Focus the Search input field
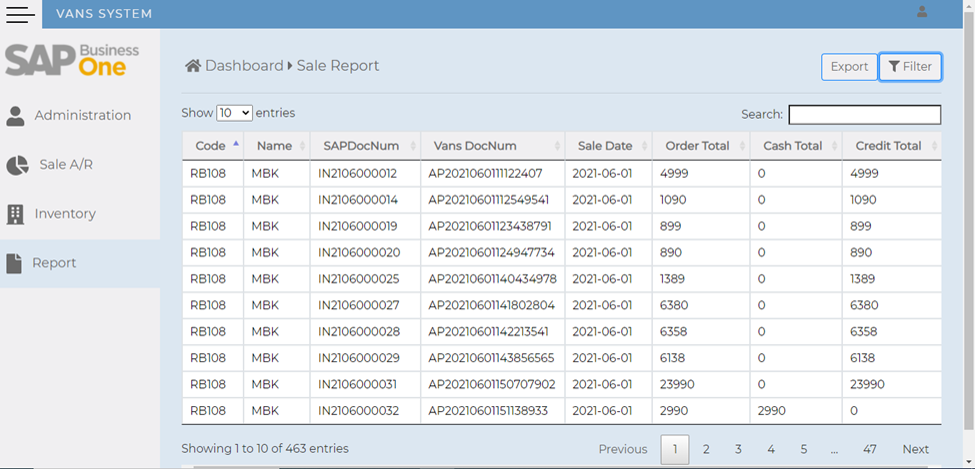The image size is (975, 469). (864, 114)
